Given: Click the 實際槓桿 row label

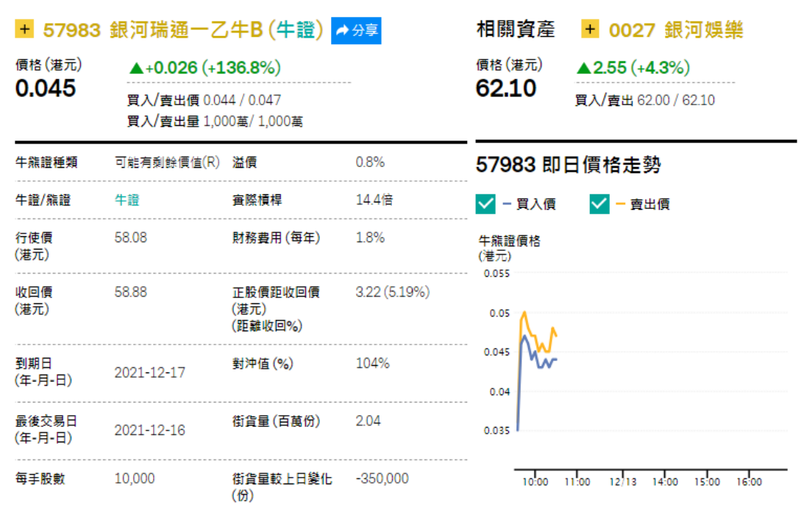Looking at the screenshot, I should tap(257, 200).
